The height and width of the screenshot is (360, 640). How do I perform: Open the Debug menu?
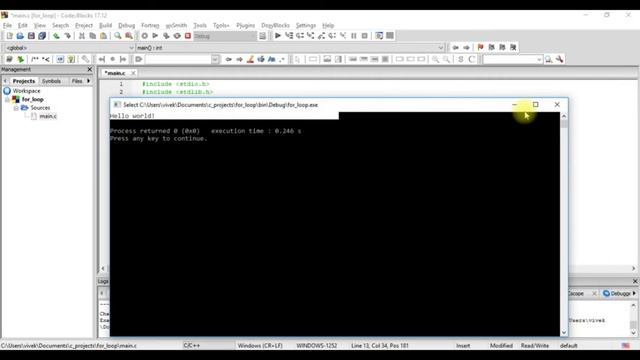127,25
